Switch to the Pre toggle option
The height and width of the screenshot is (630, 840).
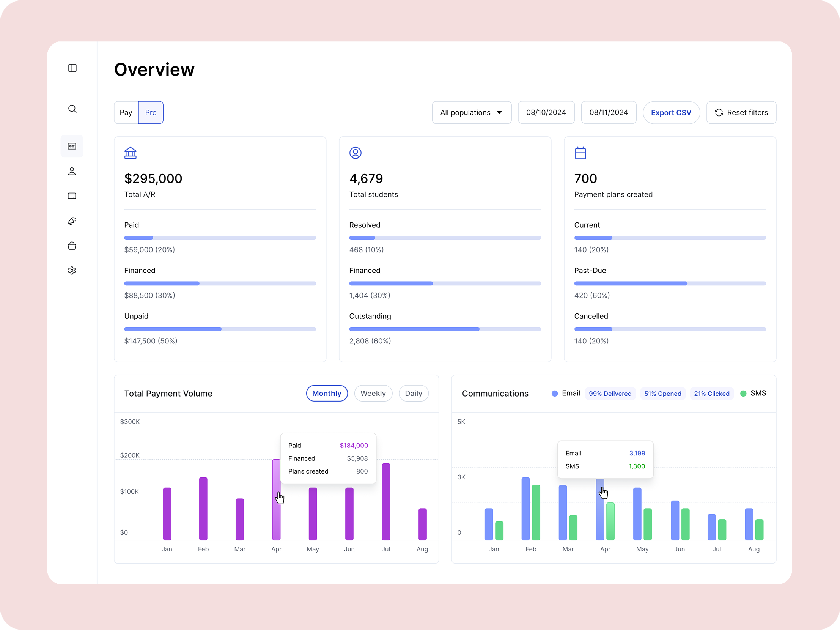151,112
